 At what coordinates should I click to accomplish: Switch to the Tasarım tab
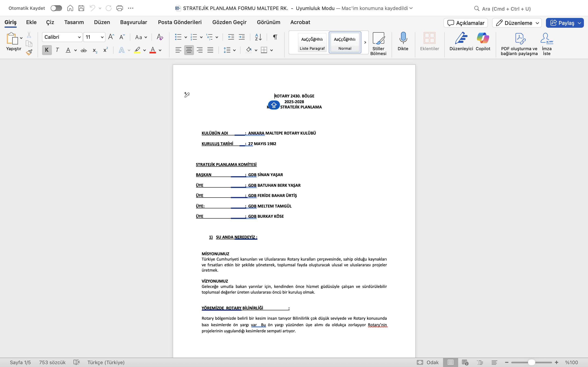[74, 22]
